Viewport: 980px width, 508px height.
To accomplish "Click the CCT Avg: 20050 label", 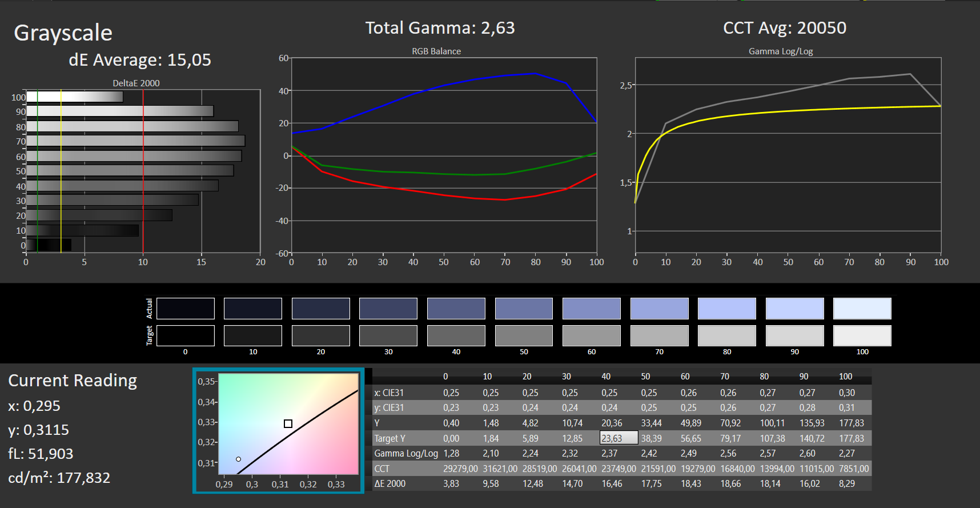I will [x=785, y=28].
